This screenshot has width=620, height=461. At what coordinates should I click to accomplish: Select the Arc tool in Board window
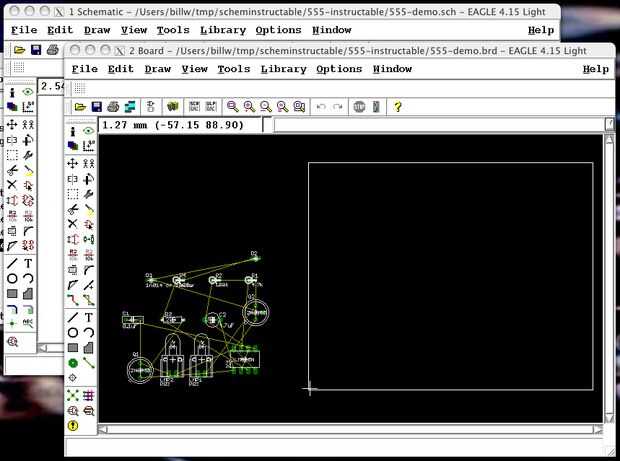coord(89,333)
